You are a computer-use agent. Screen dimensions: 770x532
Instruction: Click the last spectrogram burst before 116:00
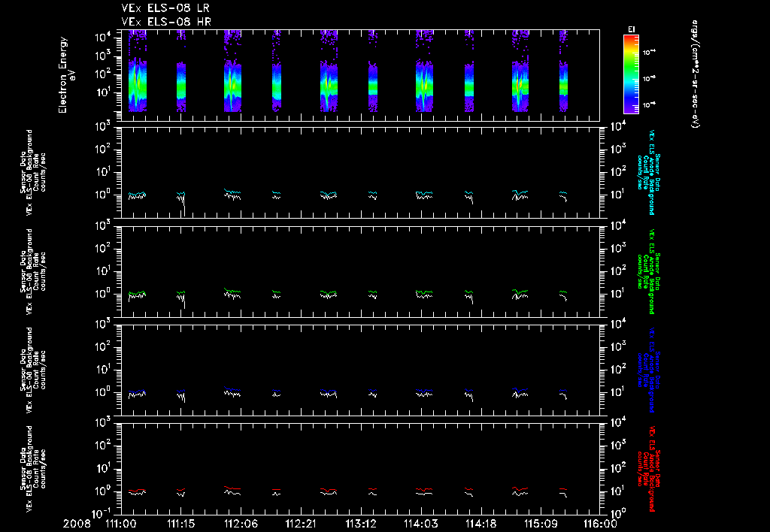tap(563, 71)
